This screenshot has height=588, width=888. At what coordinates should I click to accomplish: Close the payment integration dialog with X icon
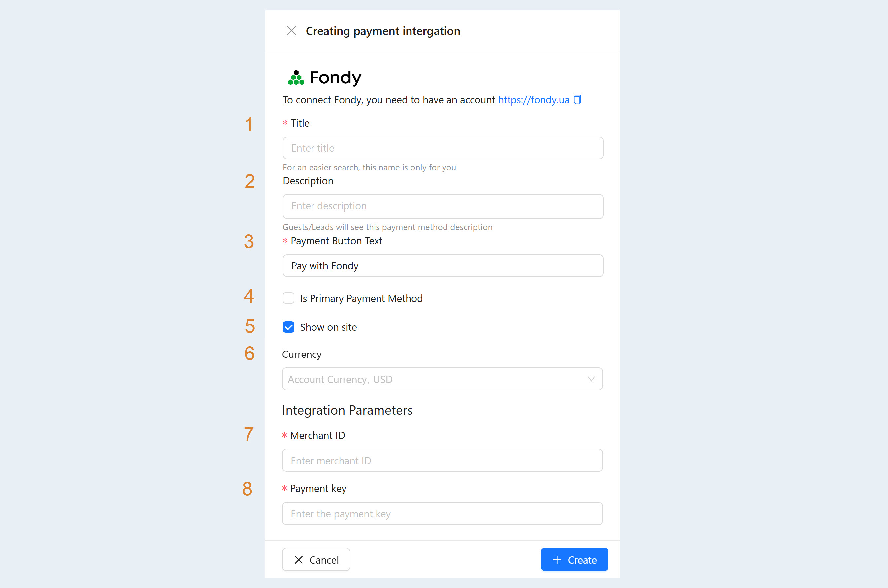click(x=291, y=31)
